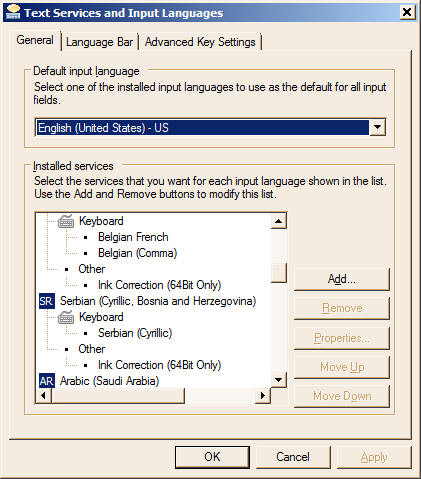
Task: Click the SR Serbian language badge icon
Action: pyautogui.click(x=47, y=301)
